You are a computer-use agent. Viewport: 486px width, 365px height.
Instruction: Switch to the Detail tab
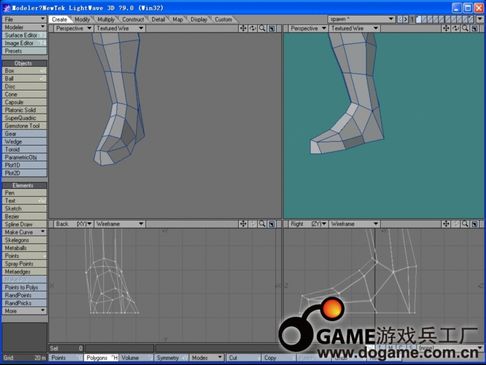158,19
